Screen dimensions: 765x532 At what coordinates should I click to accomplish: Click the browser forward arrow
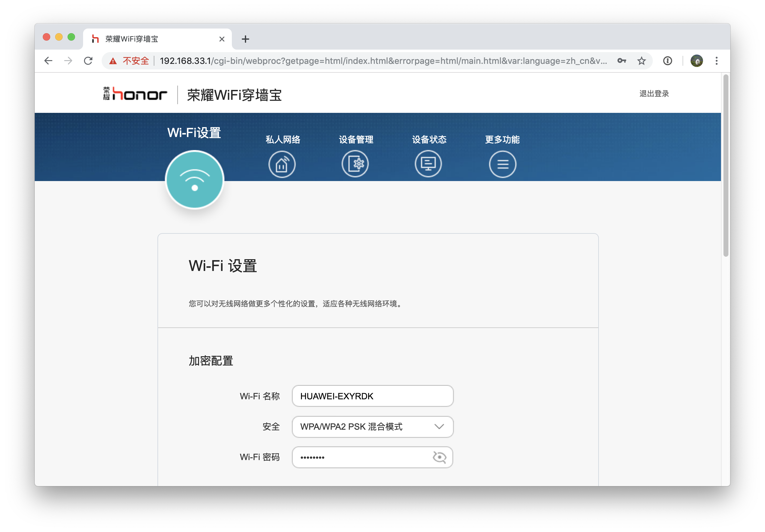click(68, 61)
